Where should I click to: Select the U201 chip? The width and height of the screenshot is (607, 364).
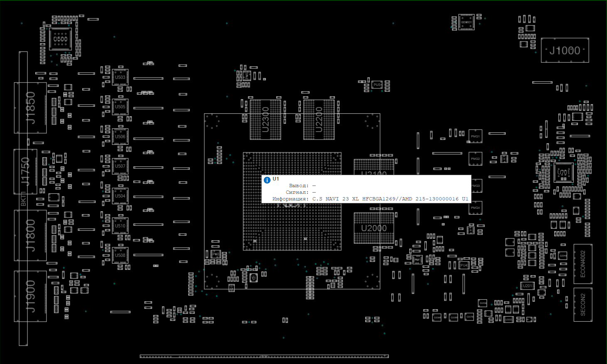click(x=527, y=286)
